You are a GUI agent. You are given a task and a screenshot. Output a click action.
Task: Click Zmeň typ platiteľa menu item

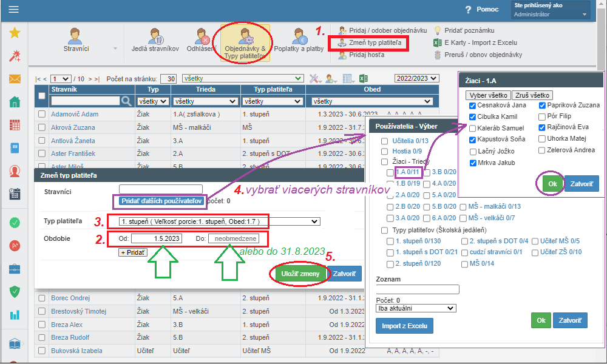point(369,43)
